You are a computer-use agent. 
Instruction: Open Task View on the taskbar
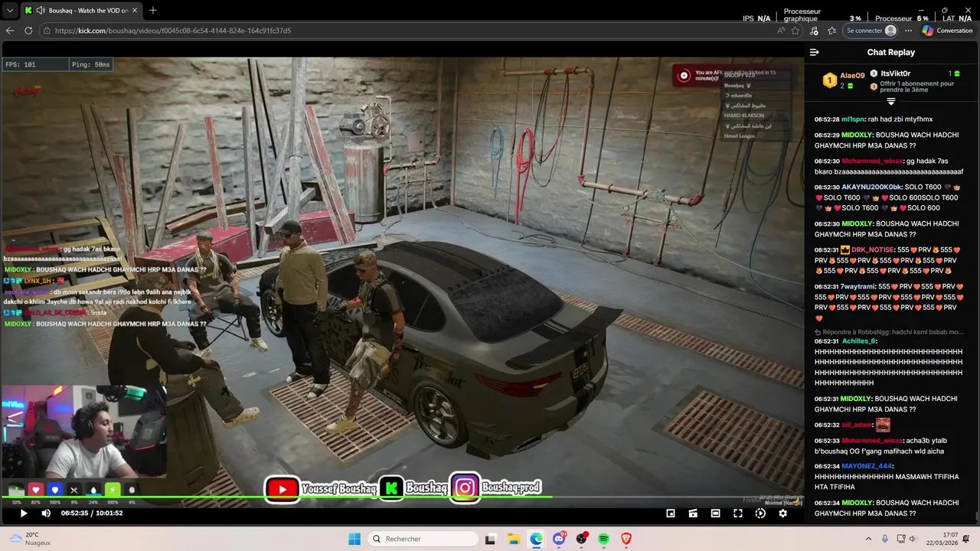pos(490,539)
